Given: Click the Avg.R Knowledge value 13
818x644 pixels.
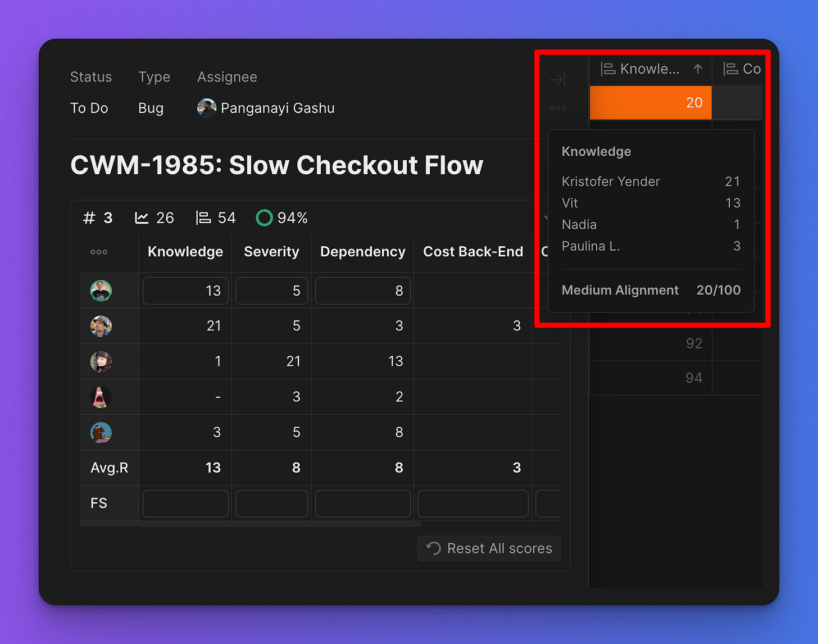Looking at the screenshot, I should point(213,468).
